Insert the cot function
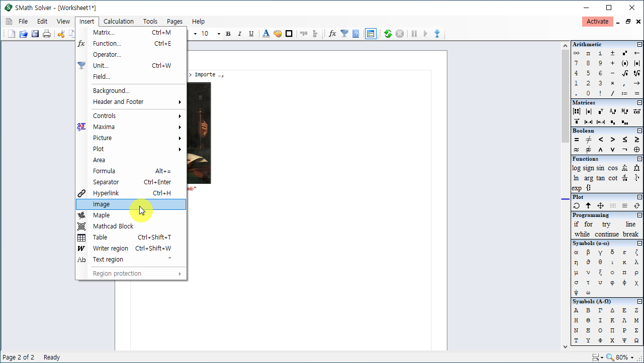 pos(612,178)
